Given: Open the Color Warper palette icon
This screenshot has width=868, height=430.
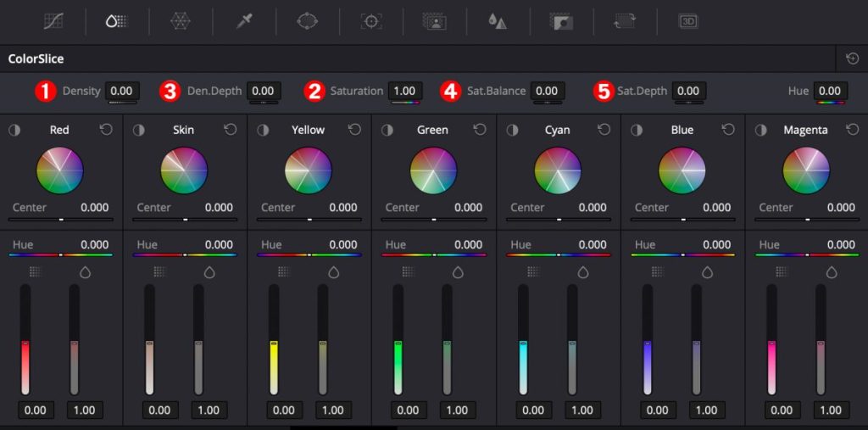Looking at the screenshot, I should (x=181, y=21).
